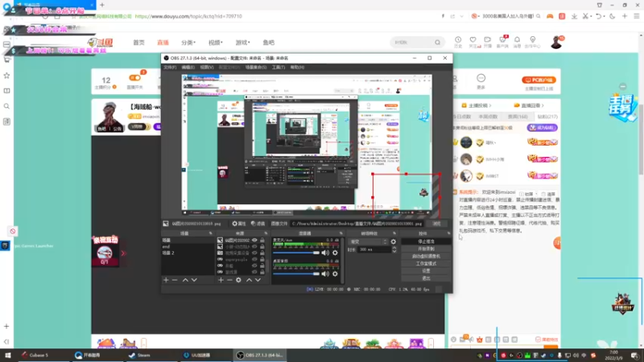This screenshot has width=644, height=362.
Task: Remove the selected source with the minus icon
Action: tap(229, 280)
